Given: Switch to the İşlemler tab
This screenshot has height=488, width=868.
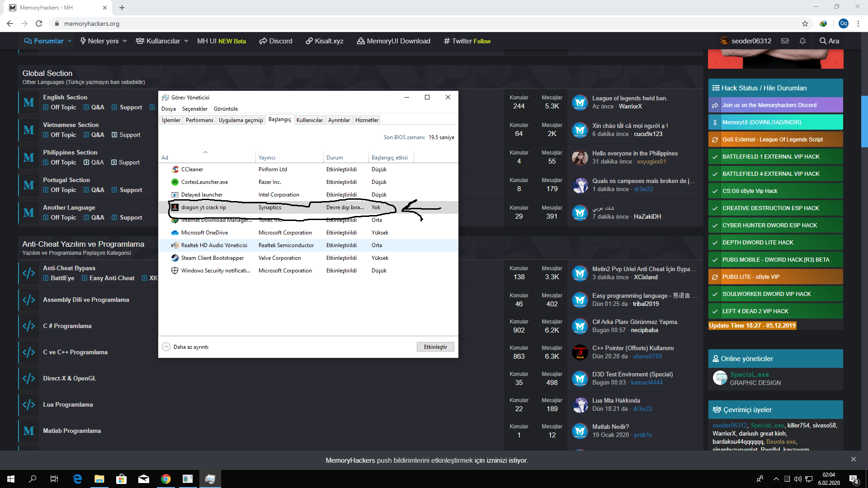Looking at the screenshot, I should (171, 120).
